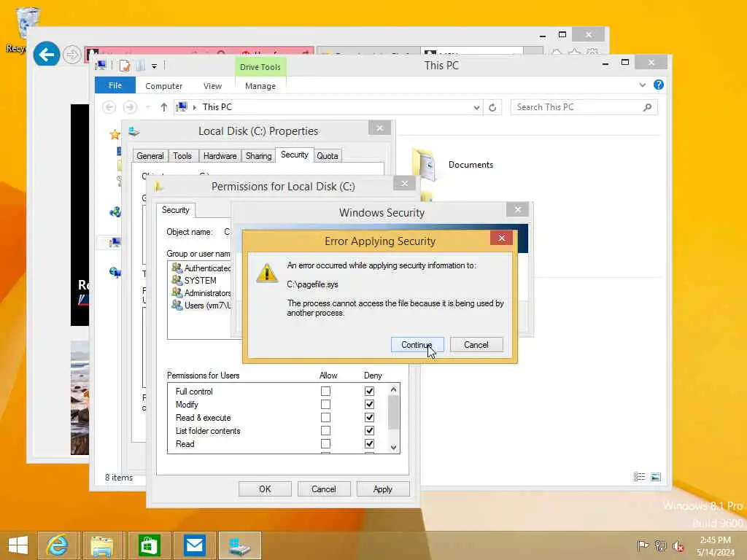The width and height of the screenshot is (747, 560).
Task: Open the Start button
Action: [x=18, y=545]
